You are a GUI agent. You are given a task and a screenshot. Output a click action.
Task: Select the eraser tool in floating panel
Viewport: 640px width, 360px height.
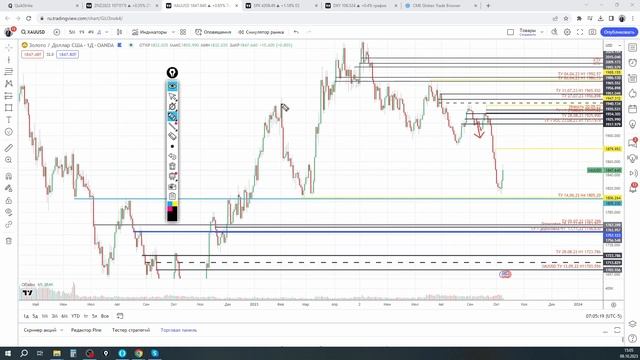click(172, 136)
